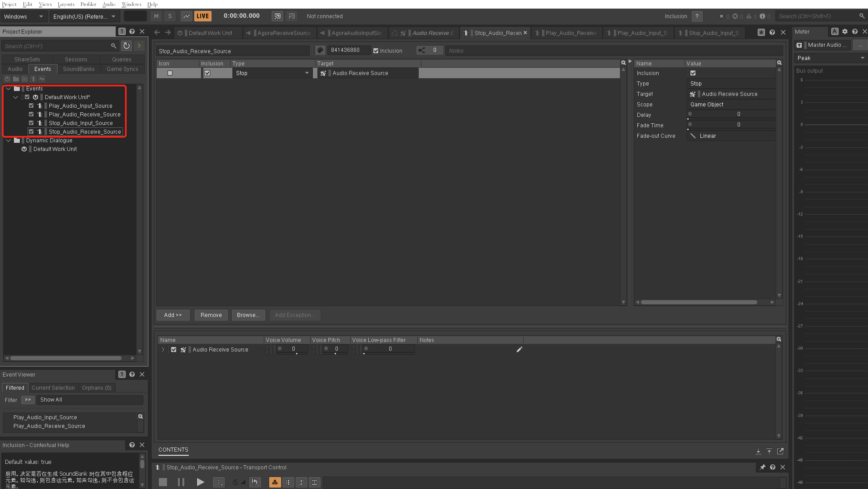Click the yellow arrow next to Explorer search
868x489 pixels.
coord(139,46)
